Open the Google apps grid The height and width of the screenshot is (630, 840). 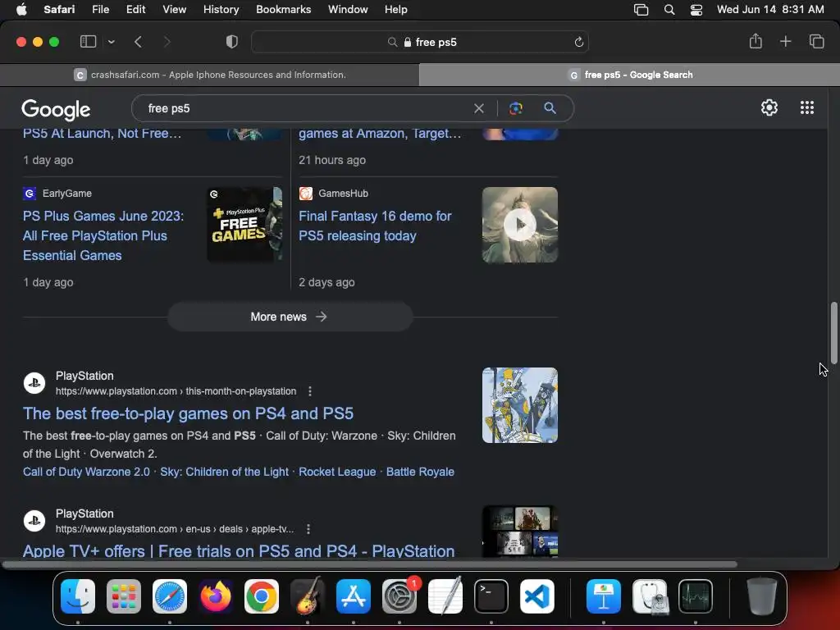coord(807,107)
